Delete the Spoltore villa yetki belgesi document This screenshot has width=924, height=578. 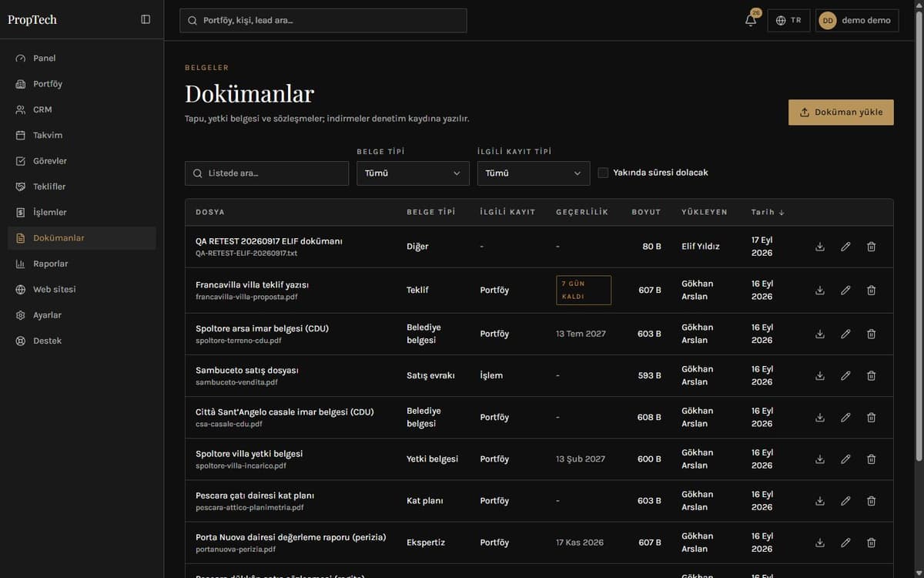871,459
